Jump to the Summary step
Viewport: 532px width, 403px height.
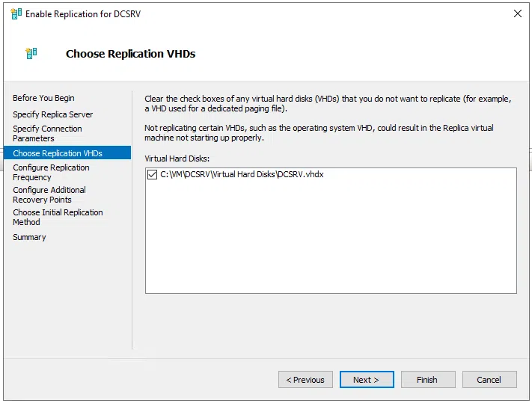[x=29, y=237]
